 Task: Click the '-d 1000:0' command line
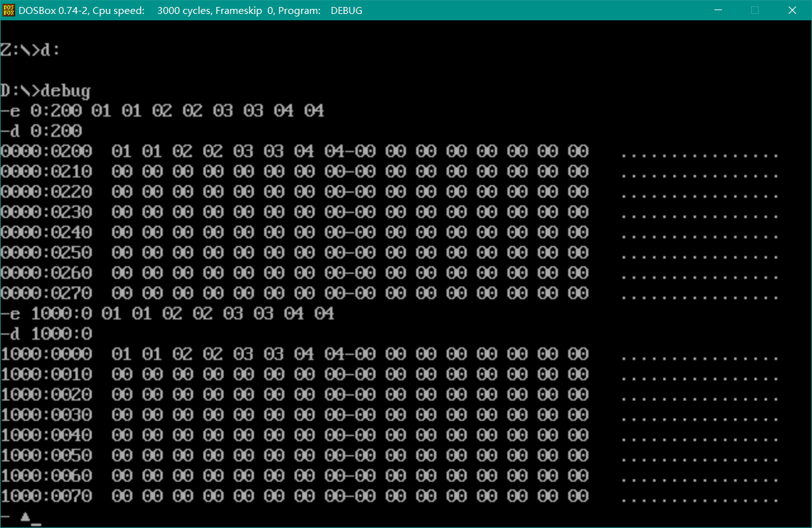pyautogui.click(x=46, y=334)
